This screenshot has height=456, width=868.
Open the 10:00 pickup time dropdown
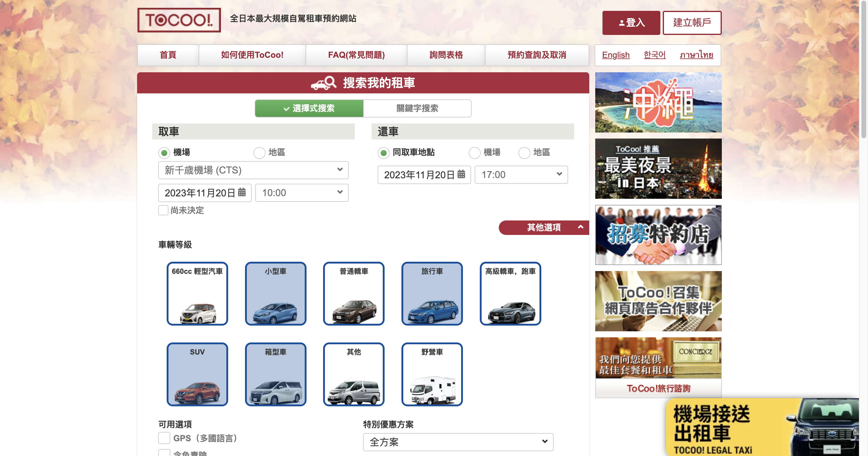click(302, 193)
